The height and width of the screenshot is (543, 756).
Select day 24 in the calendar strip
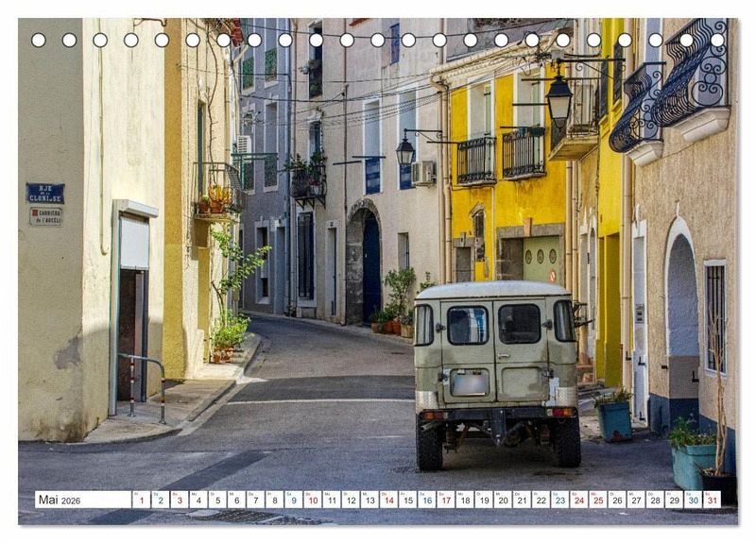pyautogui.click(x=578, y=500)
